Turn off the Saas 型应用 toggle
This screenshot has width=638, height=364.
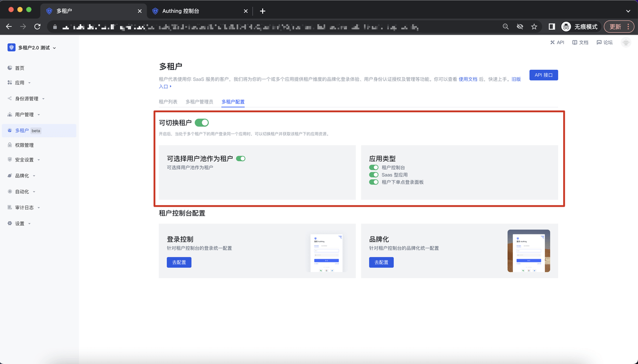pos(374,175)
